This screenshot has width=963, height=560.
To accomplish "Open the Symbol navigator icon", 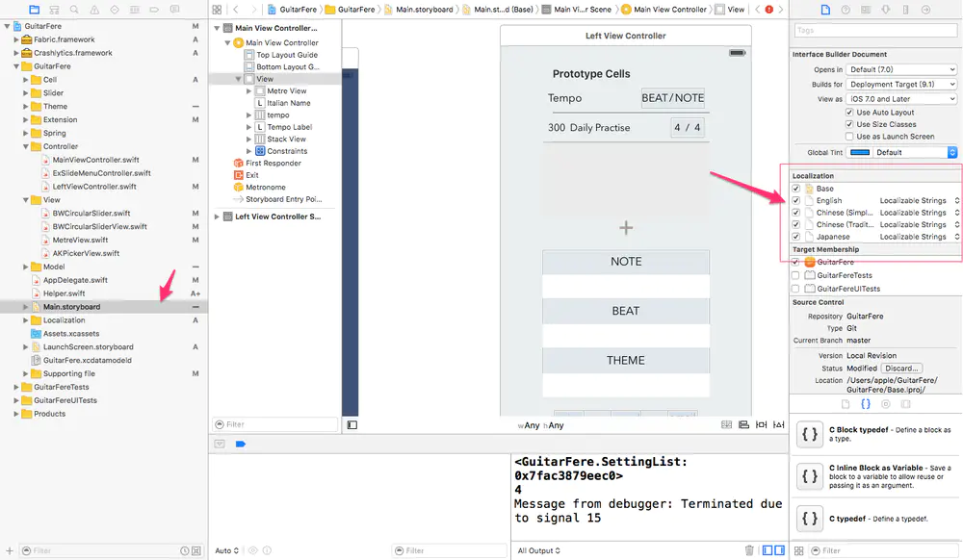I will coord(54,10).
